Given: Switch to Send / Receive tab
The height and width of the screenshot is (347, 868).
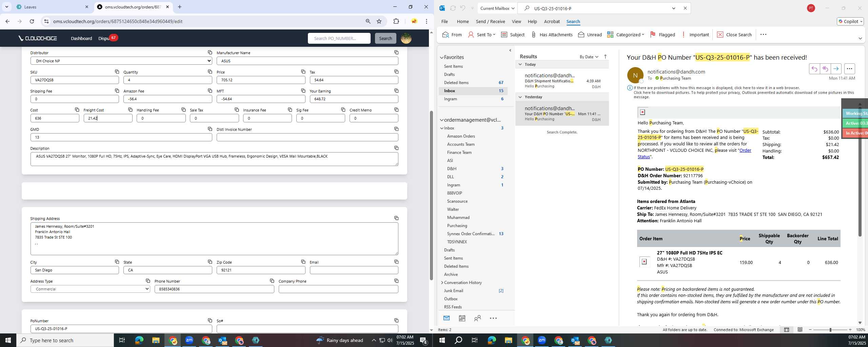Looking at the screenshot, I should point(490,21).
